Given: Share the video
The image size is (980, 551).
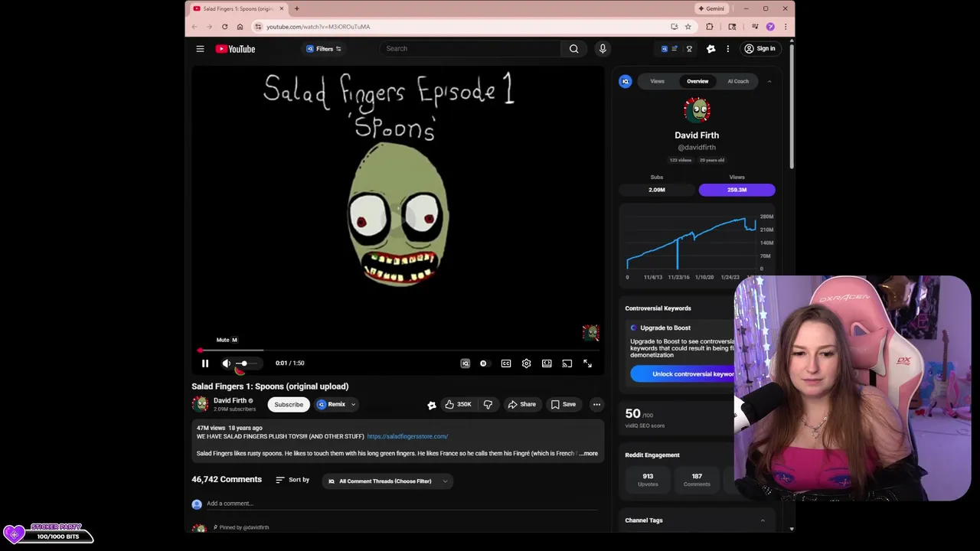Looking at the screenshot, I should 521,404.
